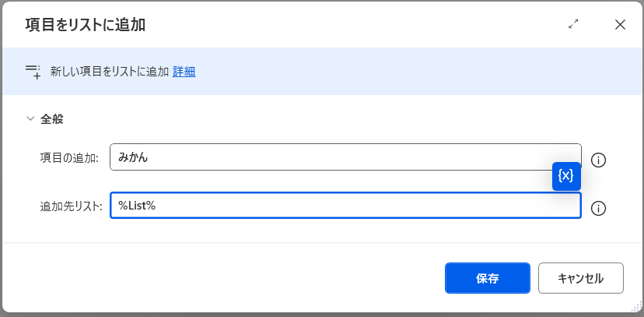Place cursor on the みかん text

pyautogui.click(x=133, y=157)
